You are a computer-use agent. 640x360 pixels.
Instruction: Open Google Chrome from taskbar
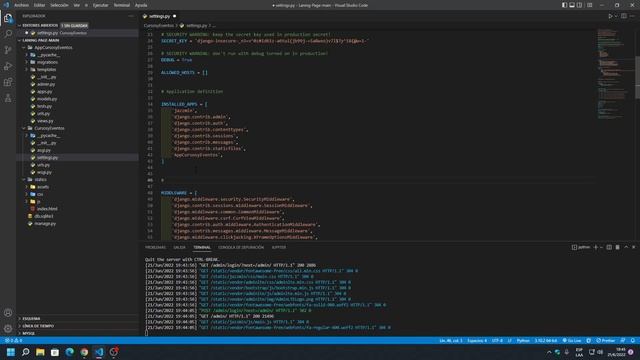(x=84, y=352)
